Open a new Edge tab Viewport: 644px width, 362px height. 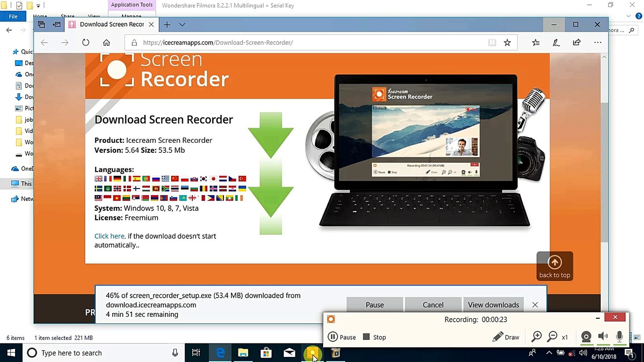click(167, 24)
